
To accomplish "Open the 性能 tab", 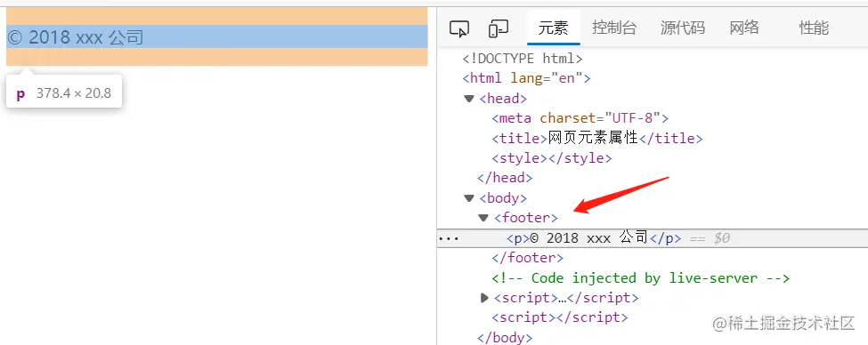I will coord(814,28).
